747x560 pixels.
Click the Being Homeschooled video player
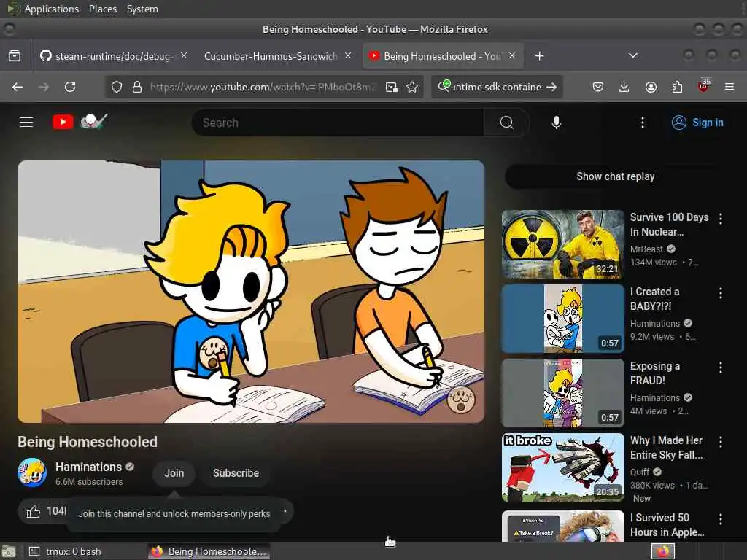pos(251,292)
